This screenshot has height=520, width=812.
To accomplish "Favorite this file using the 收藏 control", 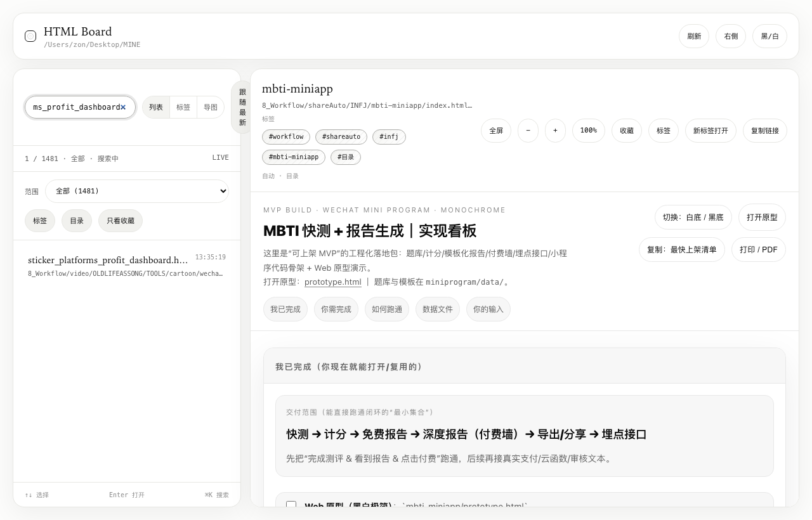I will (626, 131).
